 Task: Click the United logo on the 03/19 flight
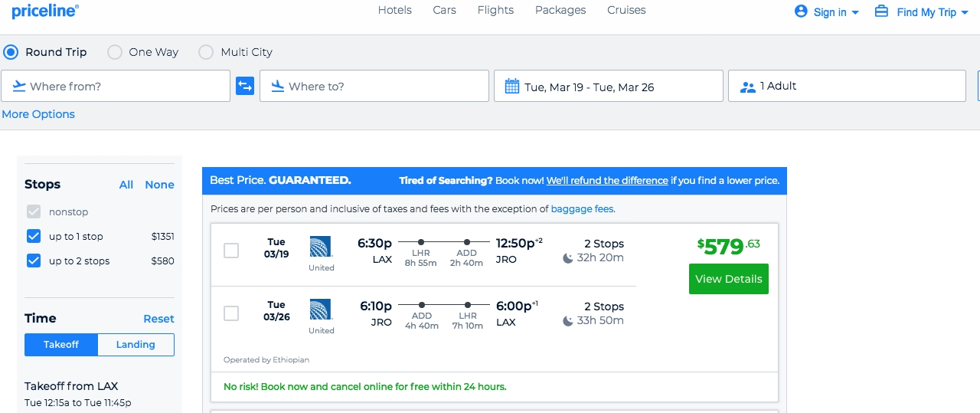point(321,247)
